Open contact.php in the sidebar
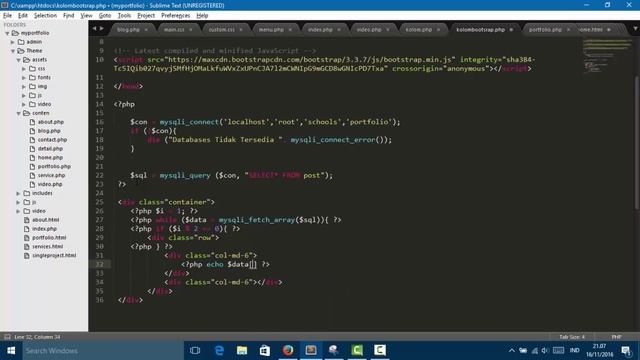 coord(52,140)
